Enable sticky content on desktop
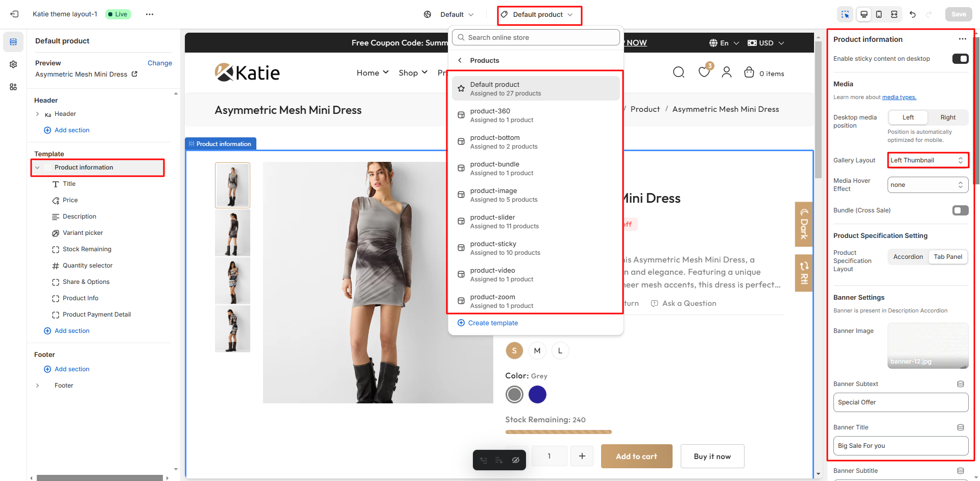The width and height of the screenshot is (980, 481). (x=960, y=59)
